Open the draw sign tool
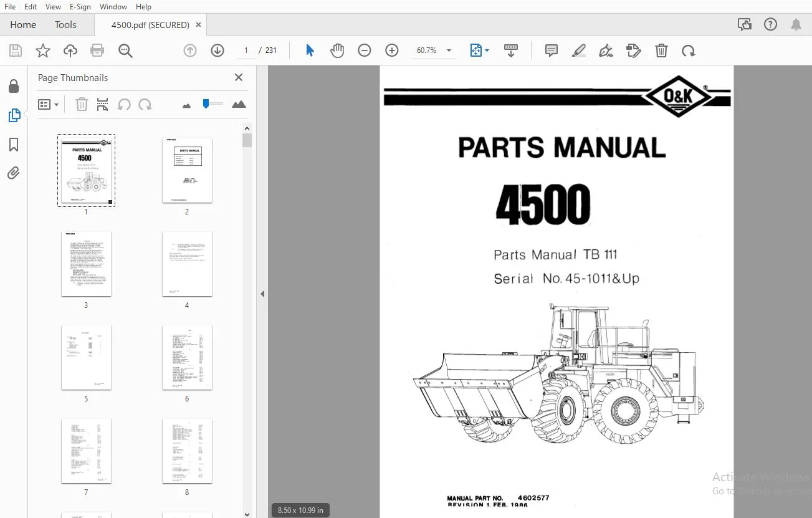 606,50
